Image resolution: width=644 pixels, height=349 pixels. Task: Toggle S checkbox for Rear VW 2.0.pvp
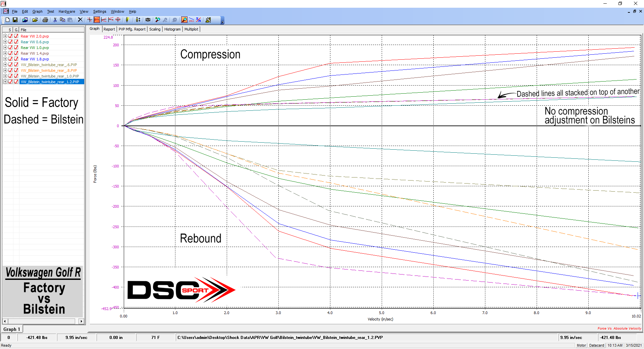click(10, 36)
